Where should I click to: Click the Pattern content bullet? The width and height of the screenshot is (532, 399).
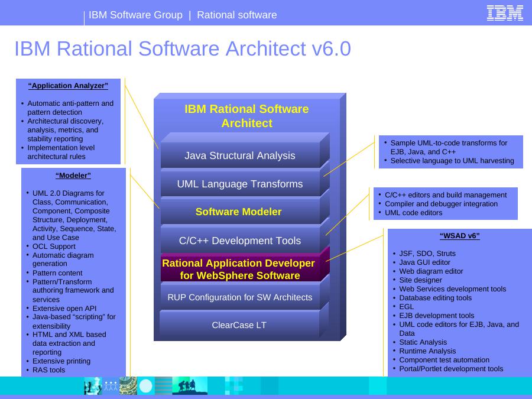pos(57,273)
